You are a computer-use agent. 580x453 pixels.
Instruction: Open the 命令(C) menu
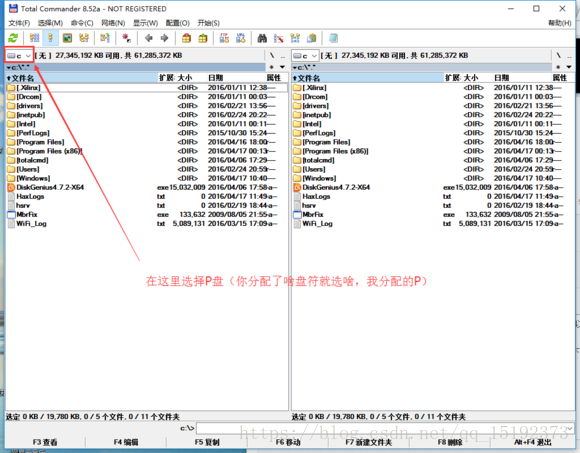tap(82, 23)
